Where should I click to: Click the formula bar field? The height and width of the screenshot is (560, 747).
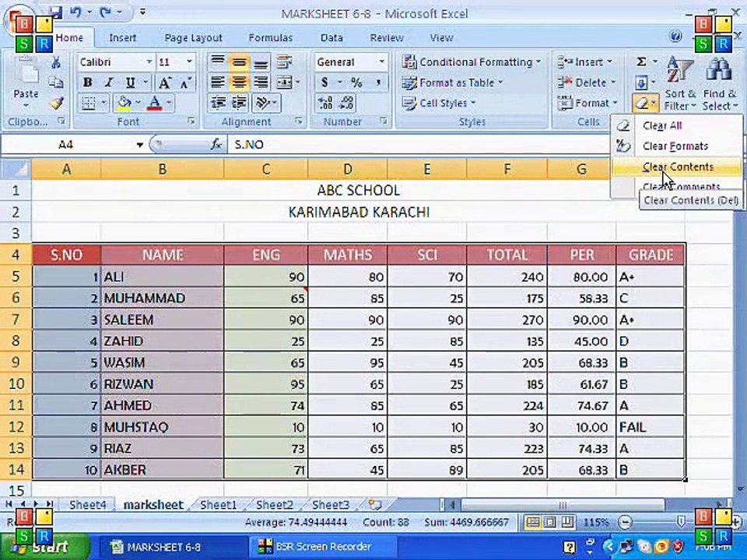point(419,145)
